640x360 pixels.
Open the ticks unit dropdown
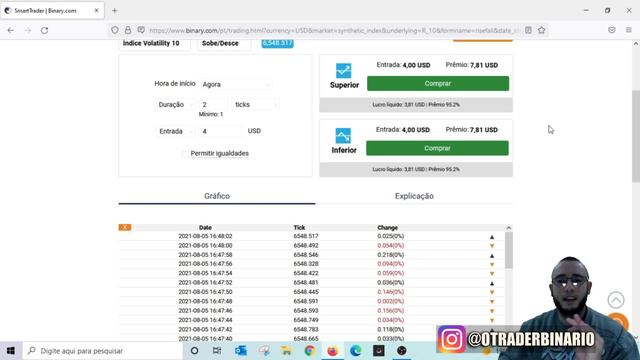256,104
